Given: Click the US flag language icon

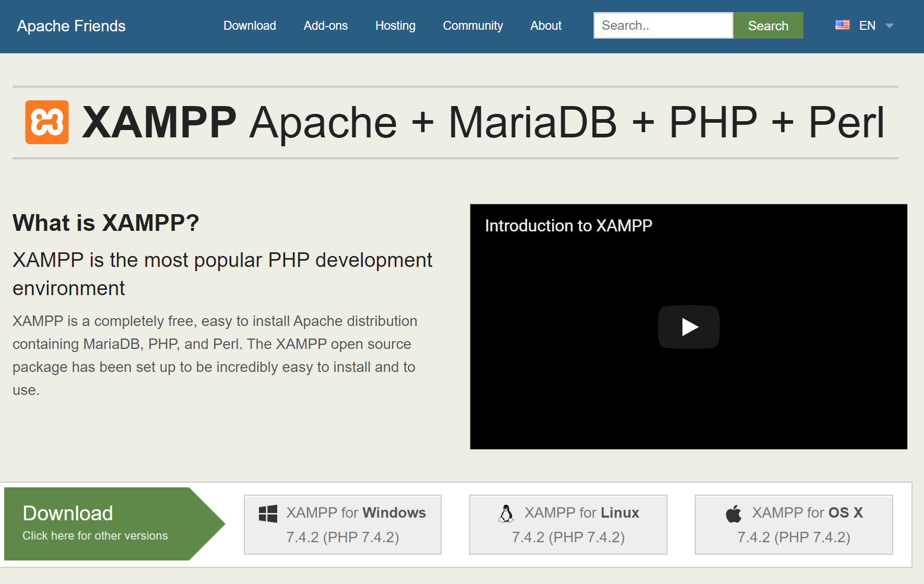Looking at the screenshot, I should [x=842, y=25].
